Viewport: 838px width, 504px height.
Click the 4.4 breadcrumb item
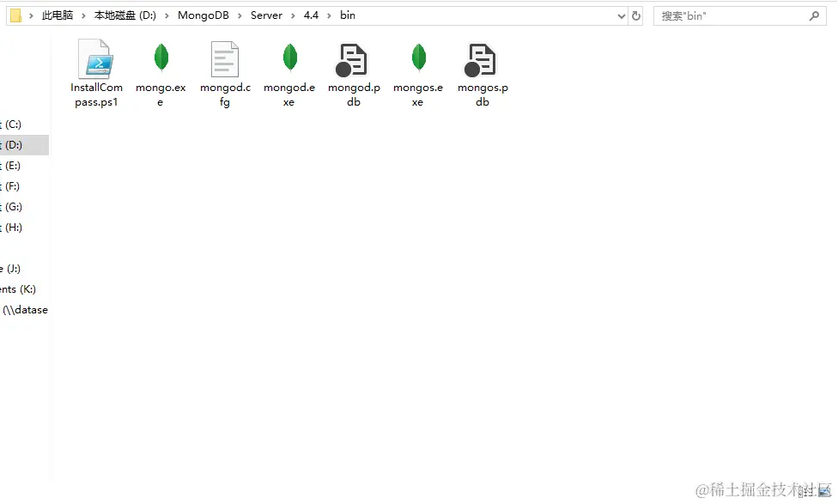pyautogui.click(x=311, y=15)
